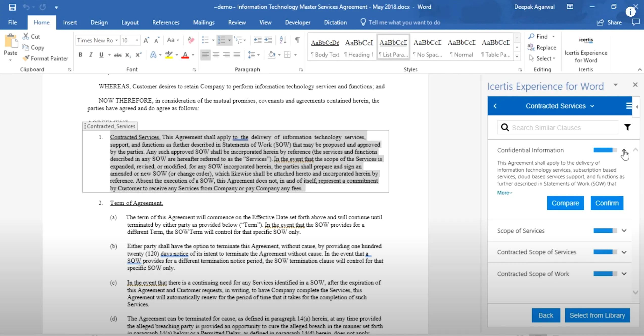The height and width of the screenshot is (336, 644).
Task: Click the Confirm button
Action: point(607,203)
